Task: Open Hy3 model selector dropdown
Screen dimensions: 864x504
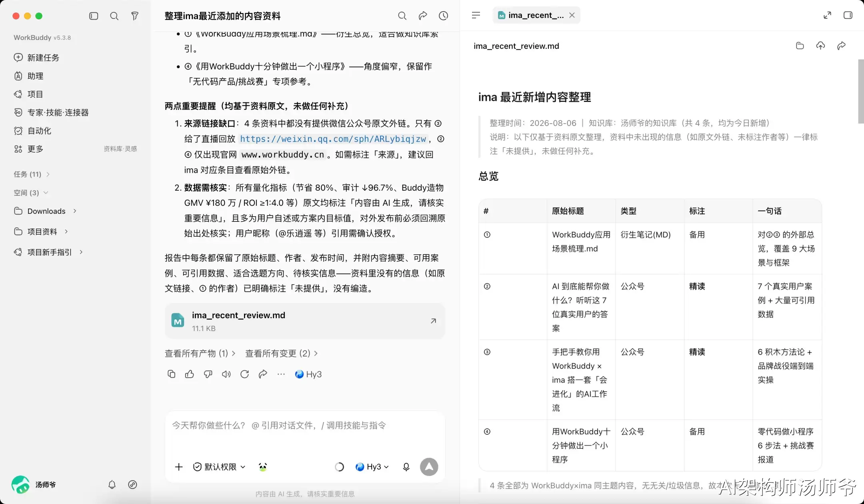Action: click(372, 467)
